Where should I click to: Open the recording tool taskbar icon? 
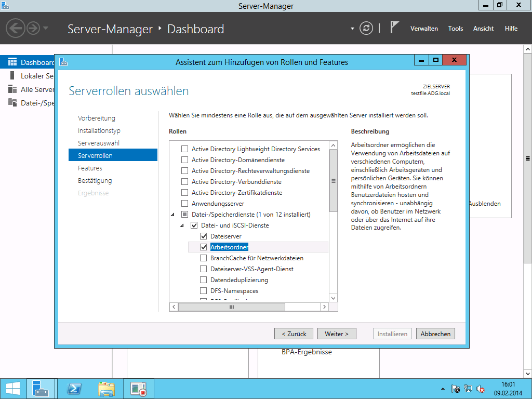point(138,389)
